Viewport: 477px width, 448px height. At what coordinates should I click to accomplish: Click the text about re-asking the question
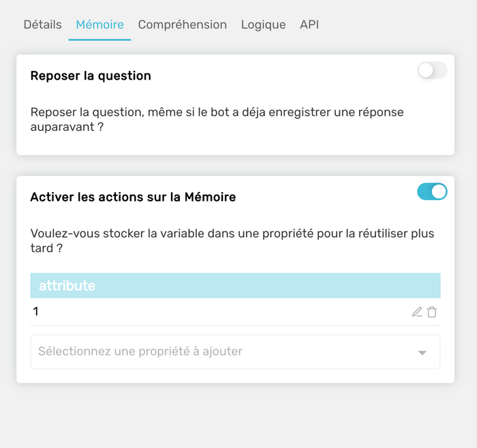click(217, 119)
